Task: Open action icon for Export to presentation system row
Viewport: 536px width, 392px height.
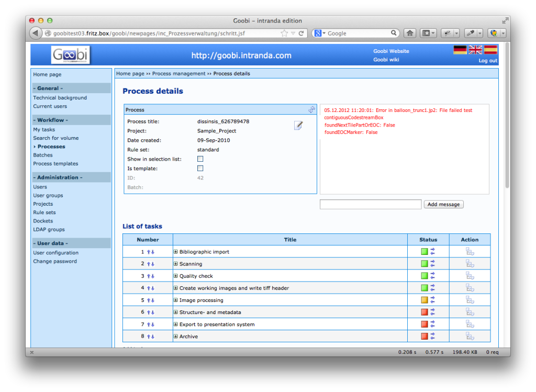Action: [470, 324]
